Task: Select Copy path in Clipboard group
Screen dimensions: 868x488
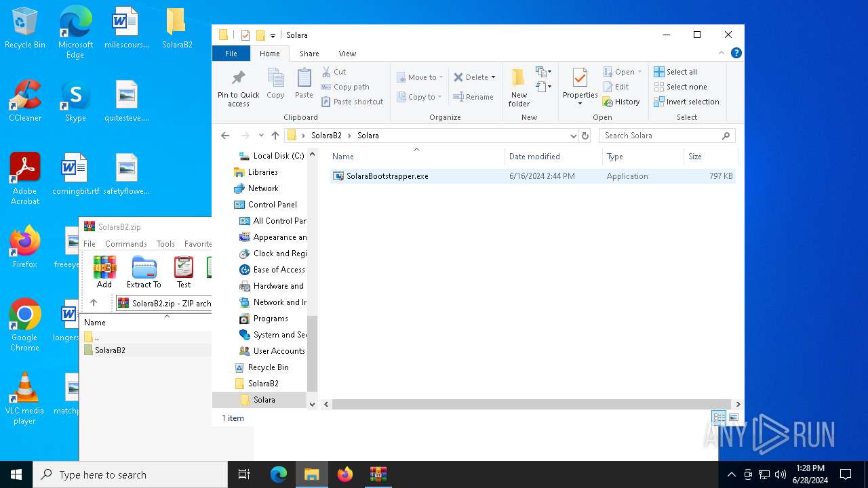Action: point(345,87)
